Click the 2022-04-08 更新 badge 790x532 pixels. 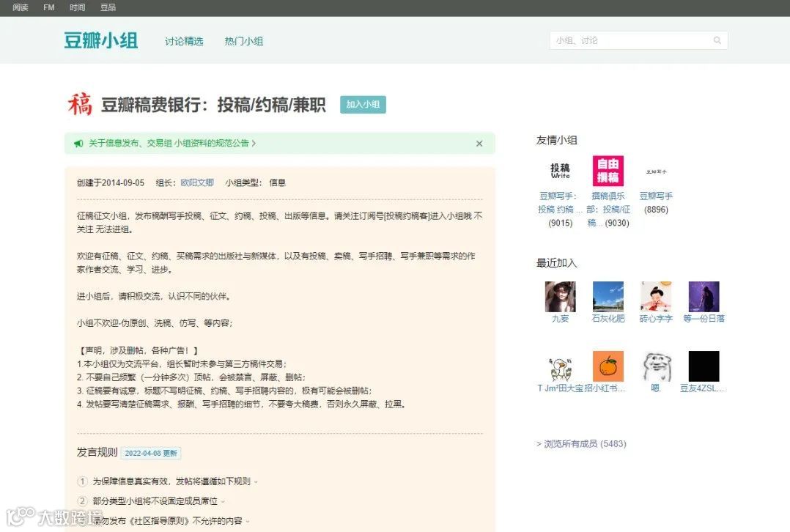(151, 453)
